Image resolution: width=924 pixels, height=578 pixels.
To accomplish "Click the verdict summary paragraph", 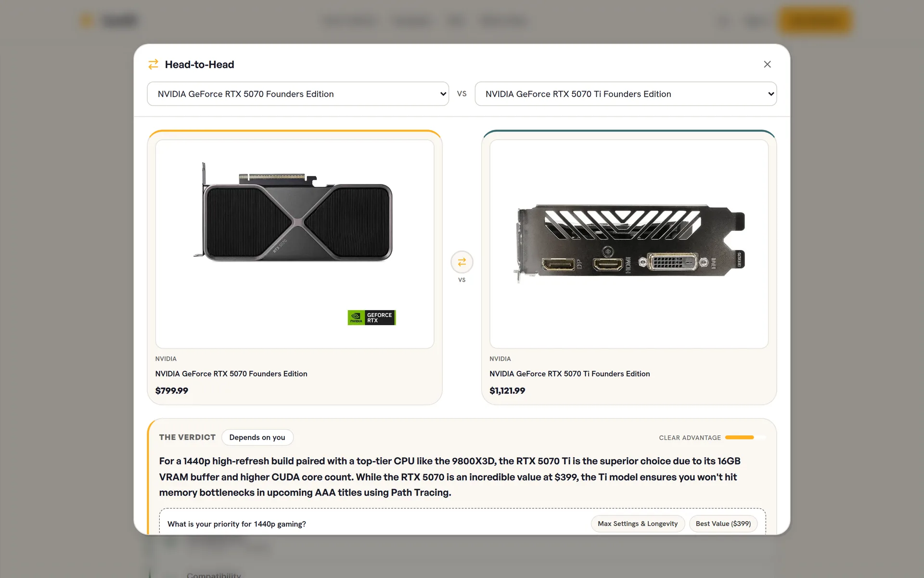I will pos(450,477).
